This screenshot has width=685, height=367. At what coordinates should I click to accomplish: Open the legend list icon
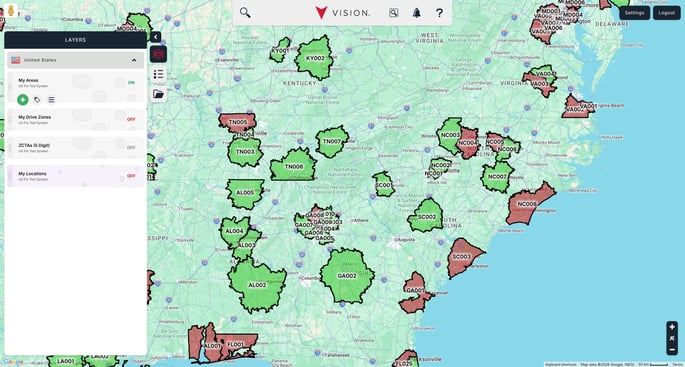pos(158,74)
